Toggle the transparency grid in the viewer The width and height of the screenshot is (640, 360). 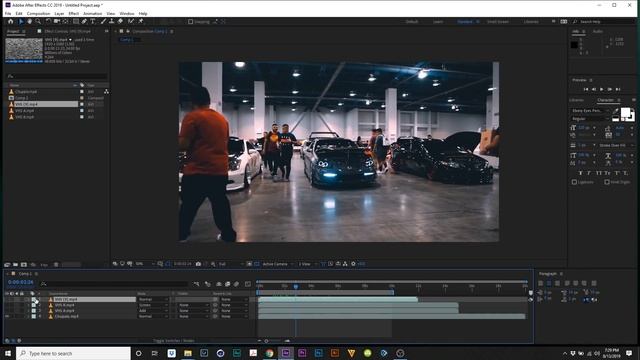click(x=257, y=264)
